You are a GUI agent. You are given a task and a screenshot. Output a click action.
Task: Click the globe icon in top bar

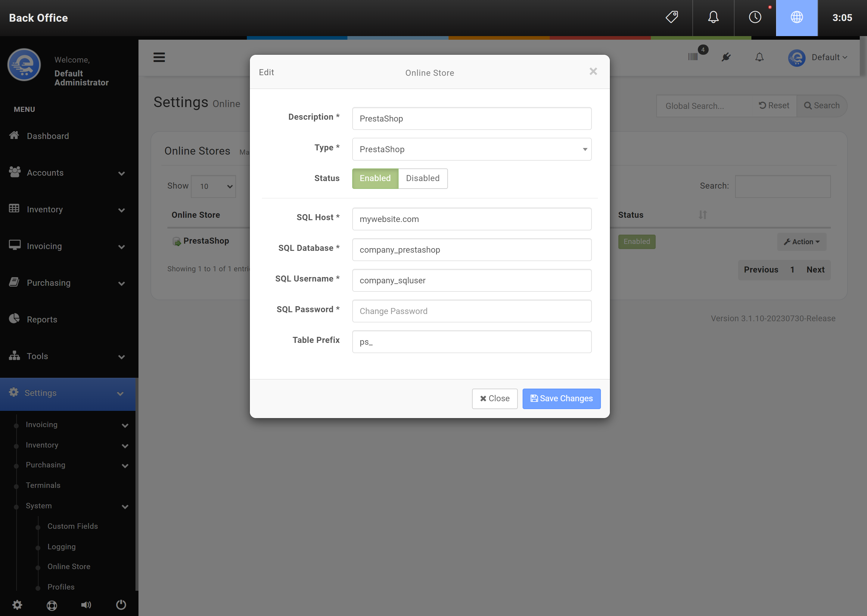pyautogui.click(x=796, y=17)
